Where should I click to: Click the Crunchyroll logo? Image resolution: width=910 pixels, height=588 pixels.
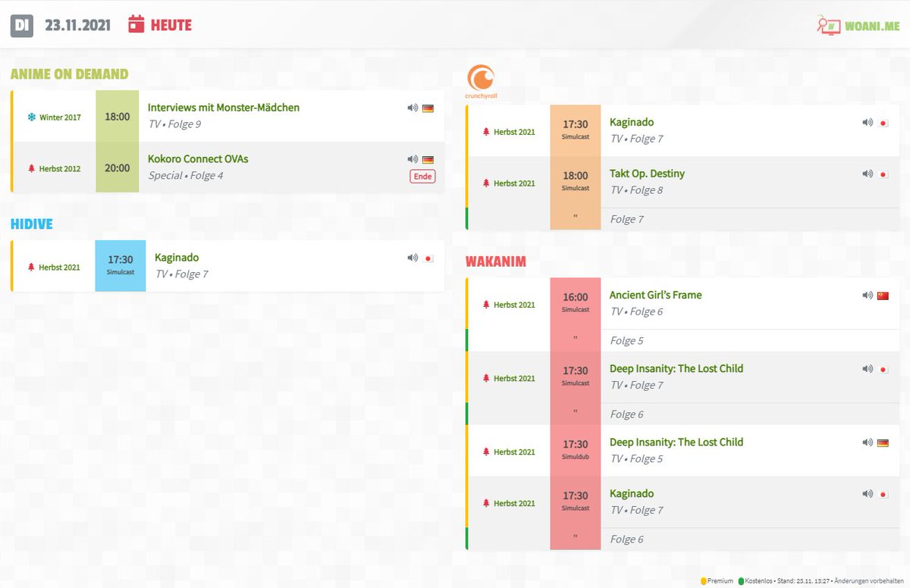pyautogui.click(x=481, y=82)
